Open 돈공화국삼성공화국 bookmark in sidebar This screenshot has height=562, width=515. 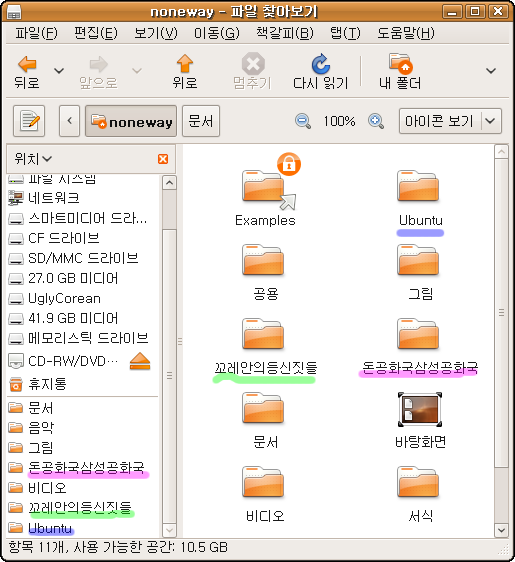pyautogui.click(x=82, y=468)
